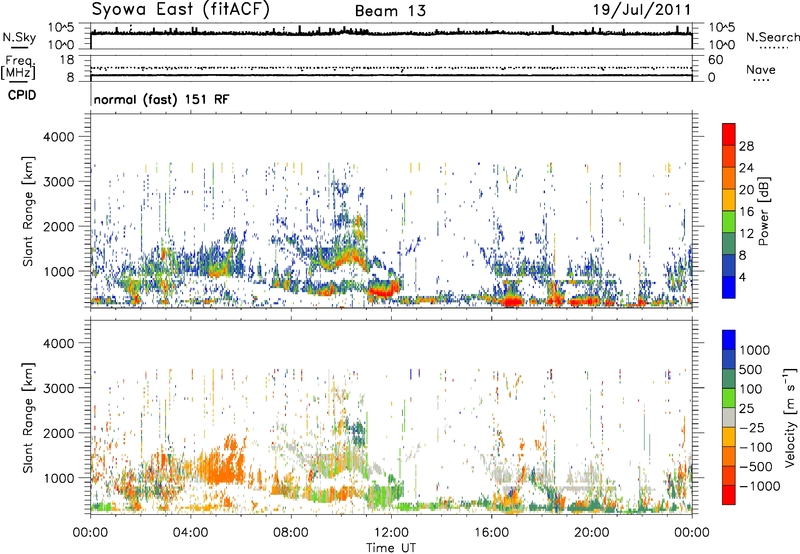Click the '-500' tick on the velocity color bar
The width and height of the screenshot is (800, 554).
point(755,466)
